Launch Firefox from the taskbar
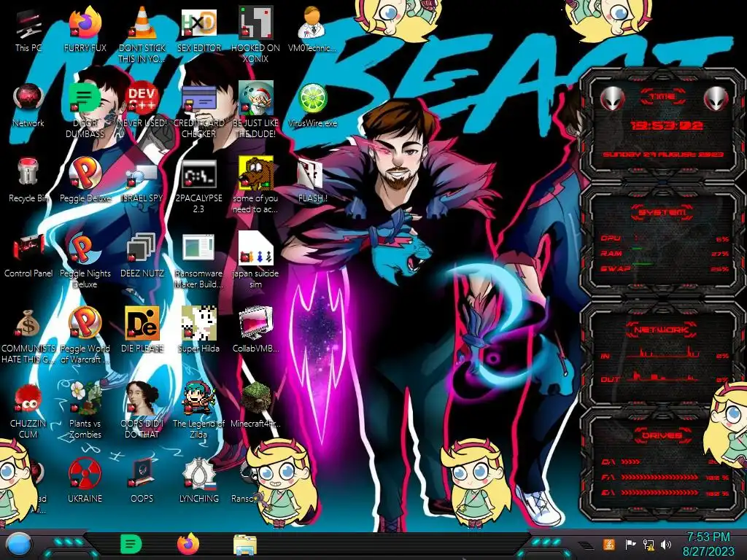 (x=188, y=544)
